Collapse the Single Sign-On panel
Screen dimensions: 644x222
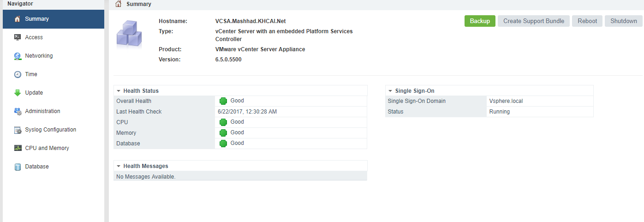[x=390, y=91]
